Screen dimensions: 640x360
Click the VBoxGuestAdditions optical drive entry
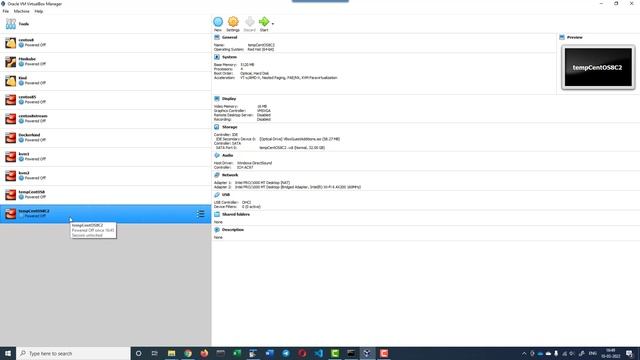pos(300,139)
